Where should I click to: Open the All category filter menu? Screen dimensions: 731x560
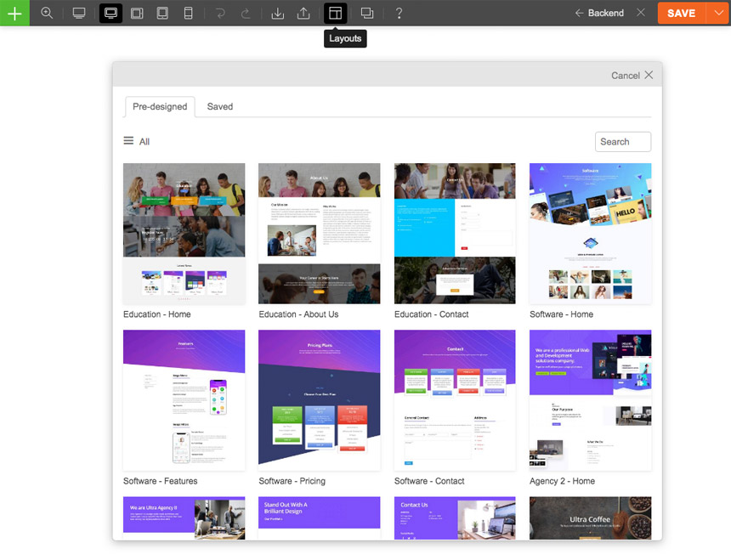point(137,141)
